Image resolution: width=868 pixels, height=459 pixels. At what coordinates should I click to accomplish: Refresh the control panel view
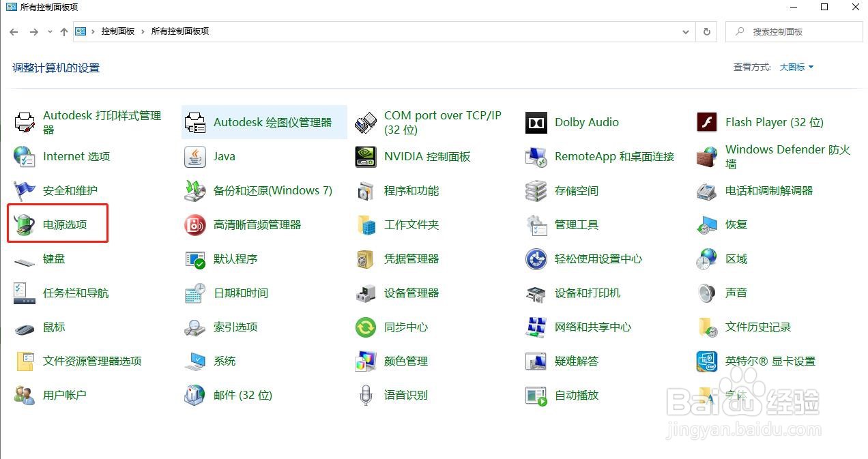(706, 31)
